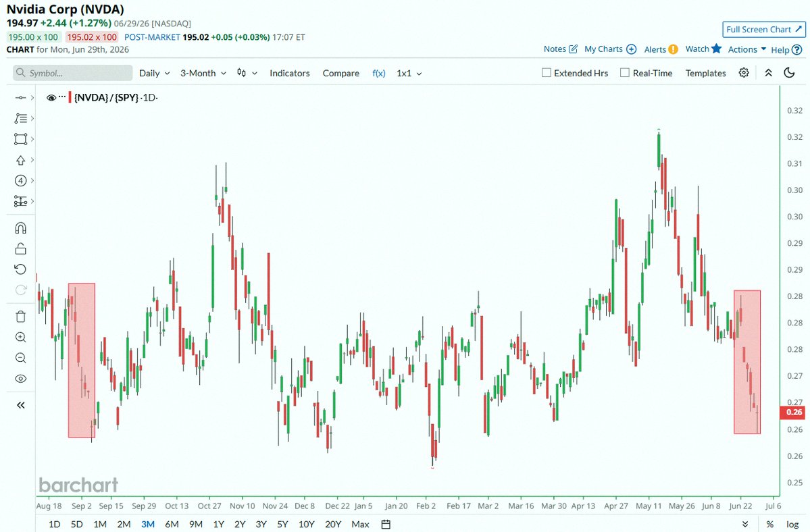Select the 10Y time range
This screenshot has width=810, height=532.
tap(306, 525)
